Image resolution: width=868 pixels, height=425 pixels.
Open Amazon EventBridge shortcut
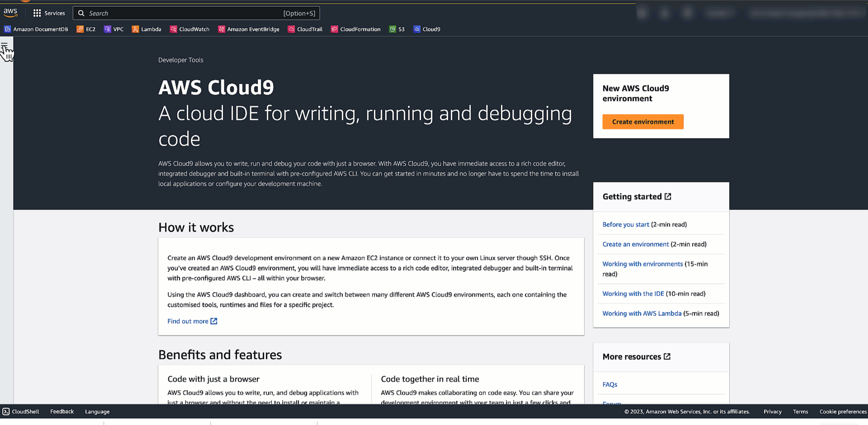[x=249, y=29]
